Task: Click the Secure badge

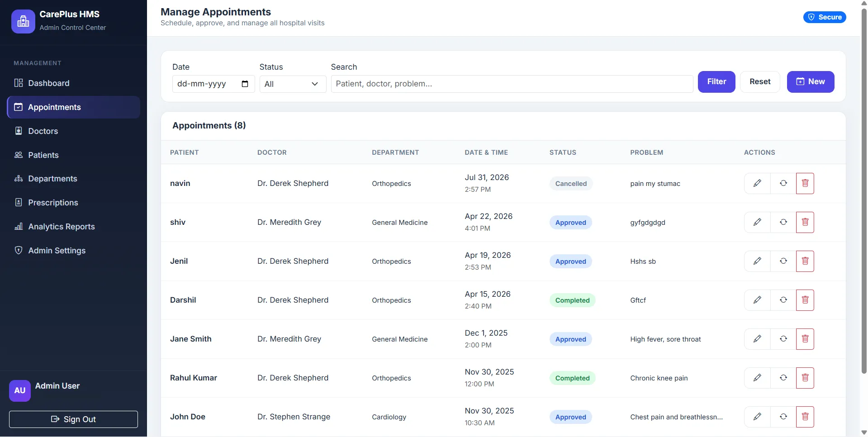Action: [825, 17]
